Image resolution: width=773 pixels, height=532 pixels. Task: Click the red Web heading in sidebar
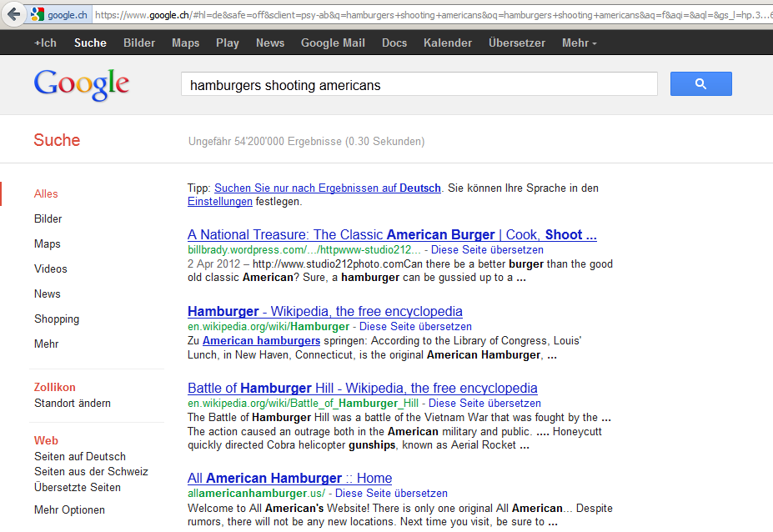pyautogui.click(x=46, y=440)
